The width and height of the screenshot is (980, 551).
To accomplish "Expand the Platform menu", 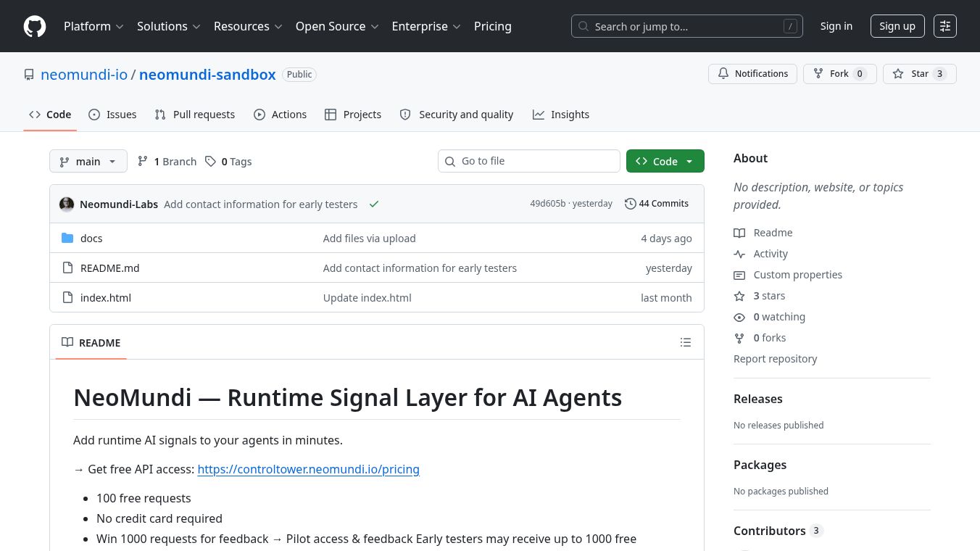I will click(94, 26).
